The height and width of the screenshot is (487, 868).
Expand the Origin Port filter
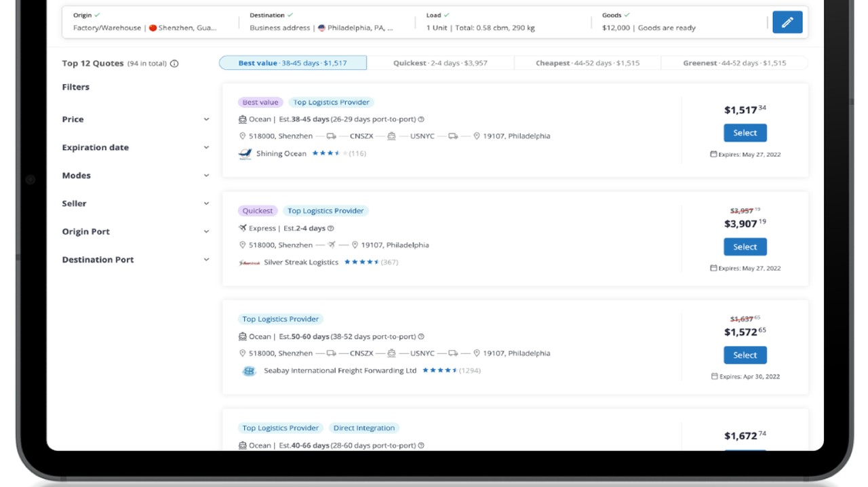(206, 231)
